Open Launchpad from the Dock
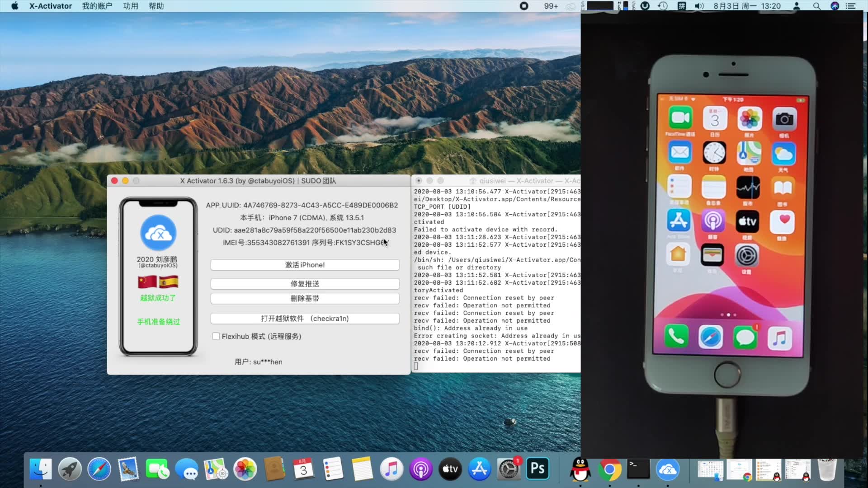The width and height of the screenshot is (868, 488). coord(70,469)
